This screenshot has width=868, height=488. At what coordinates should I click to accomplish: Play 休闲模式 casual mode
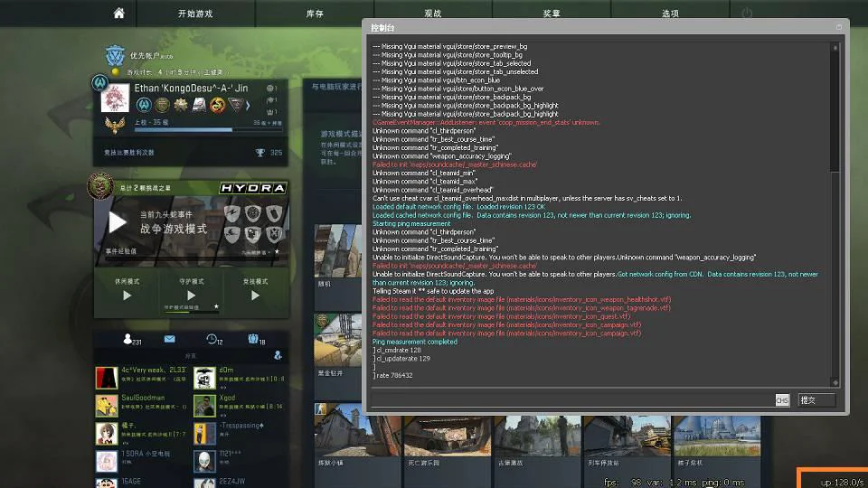127,296
